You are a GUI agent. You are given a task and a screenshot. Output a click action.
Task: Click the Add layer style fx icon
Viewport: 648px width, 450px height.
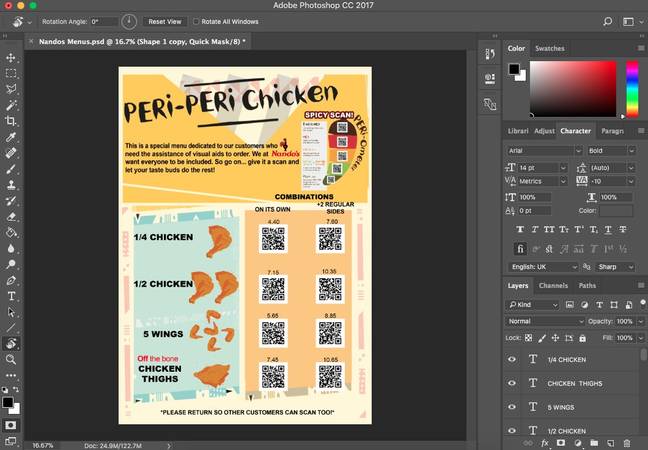545,443
